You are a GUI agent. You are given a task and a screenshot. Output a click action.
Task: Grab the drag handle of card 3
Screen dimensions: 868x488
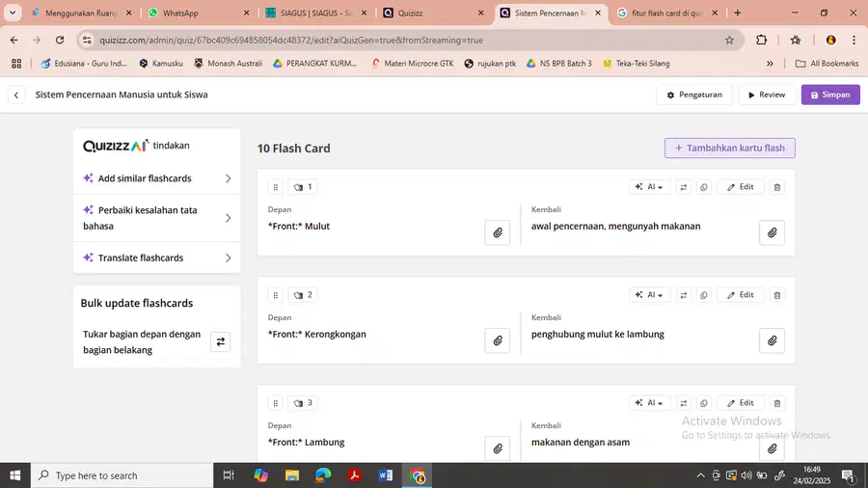(x=275, y=403)
